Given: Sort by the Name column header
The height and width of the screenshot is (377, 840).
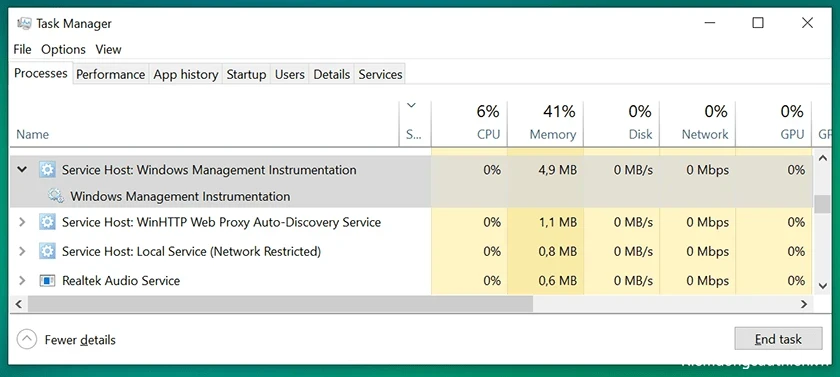Looking at the screenshot, I should [x=205, y=123].
